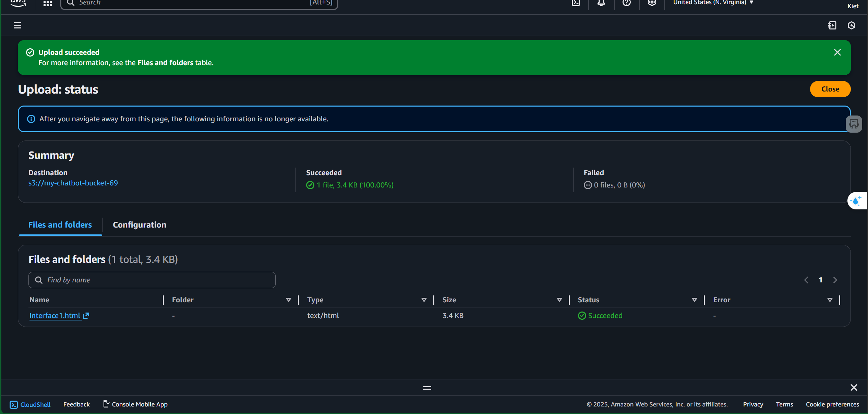The image size is (868, 414).
Task: Open CloudShell from top bar icon
Action: (x=576, y=3)
